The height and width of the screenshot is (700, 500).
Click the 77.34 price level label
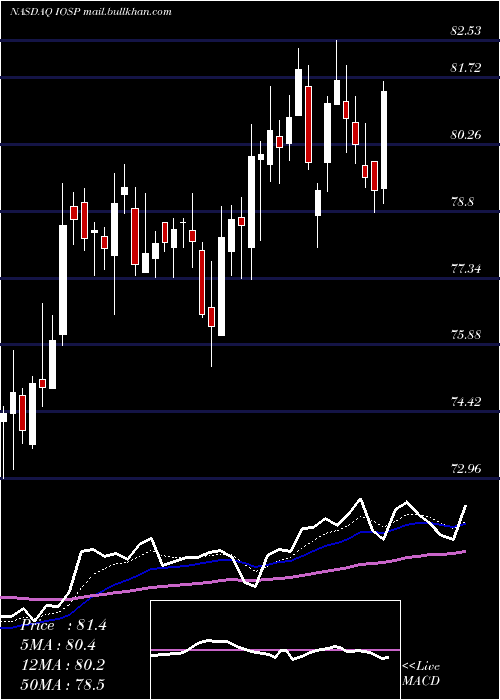click(x=466, y=269)
